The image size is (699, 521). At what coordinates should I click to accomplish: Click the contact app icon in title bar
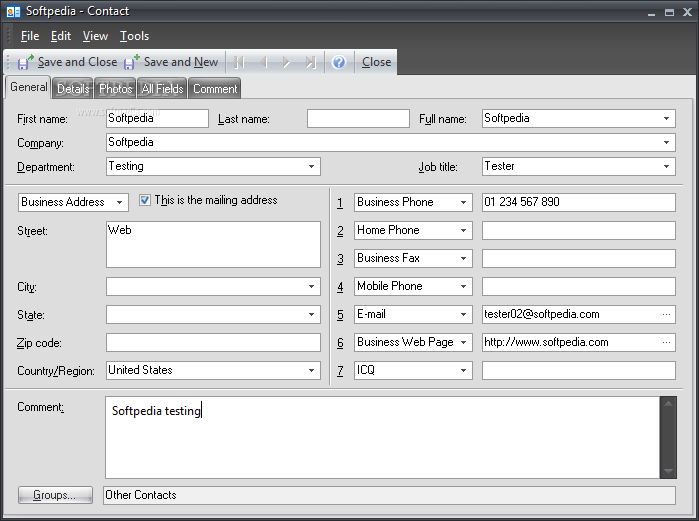[x=13, y=12]
